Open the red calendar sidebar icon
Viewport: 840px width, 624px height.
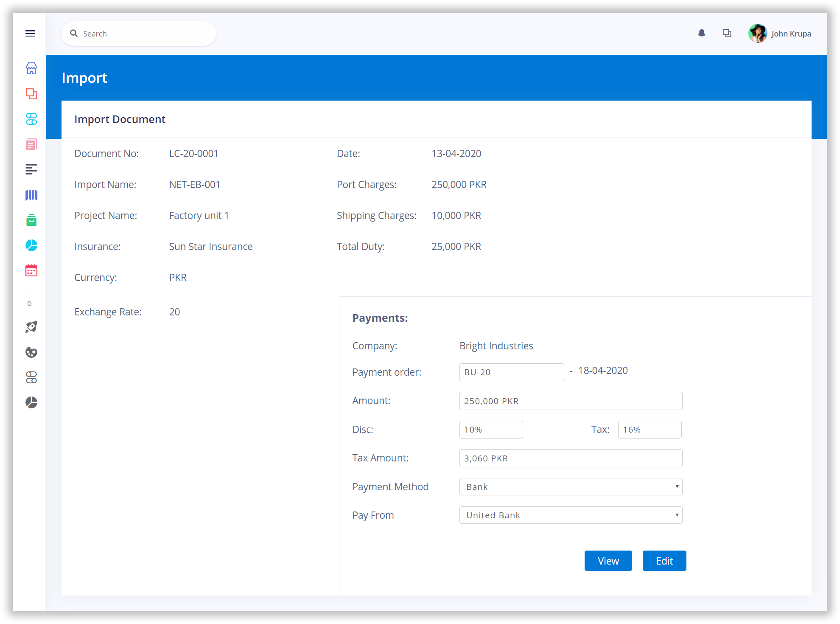tap(31, 270)
